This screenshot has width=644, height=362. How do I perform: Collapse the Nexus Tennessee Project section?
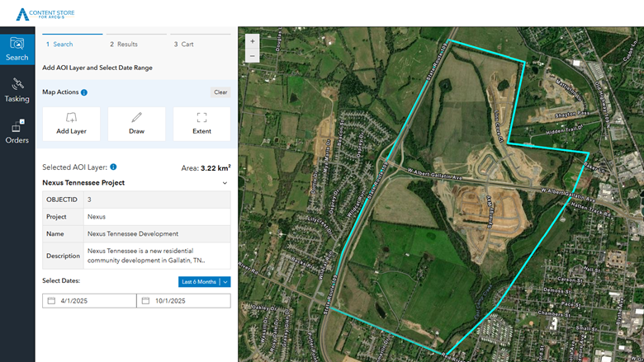(x=225, y=183)
